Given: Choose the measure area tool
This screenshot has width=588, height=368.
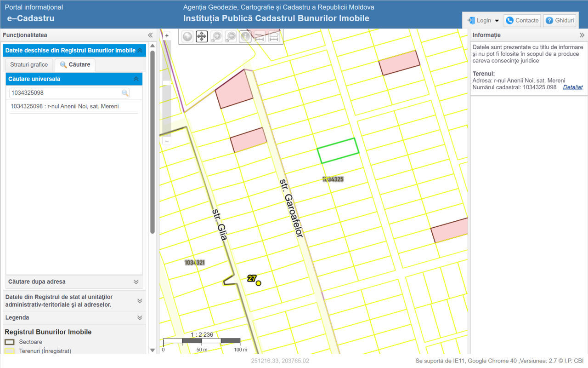Looking at the screenshot, I should point(274,36).
